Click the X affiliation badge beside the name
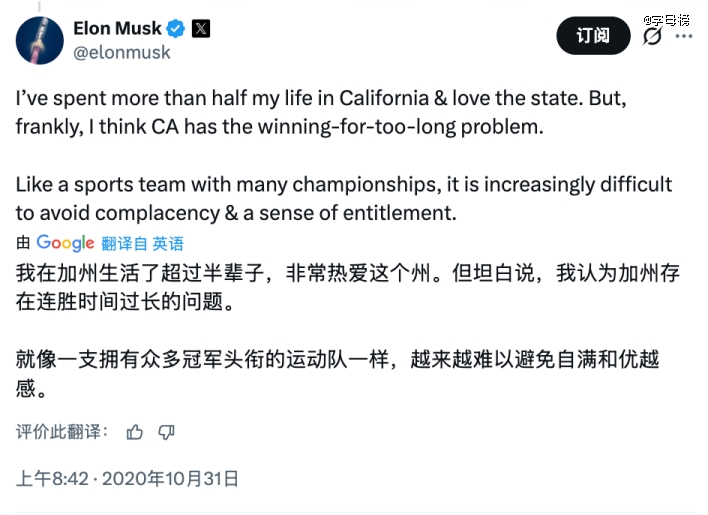 point(200,28)
